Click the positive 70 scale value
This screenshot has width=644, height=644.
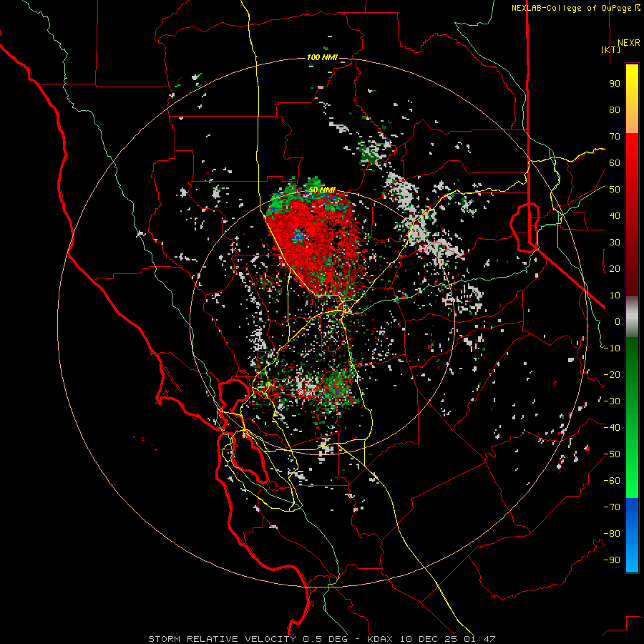pyautogui.click(x=615, y=137)
